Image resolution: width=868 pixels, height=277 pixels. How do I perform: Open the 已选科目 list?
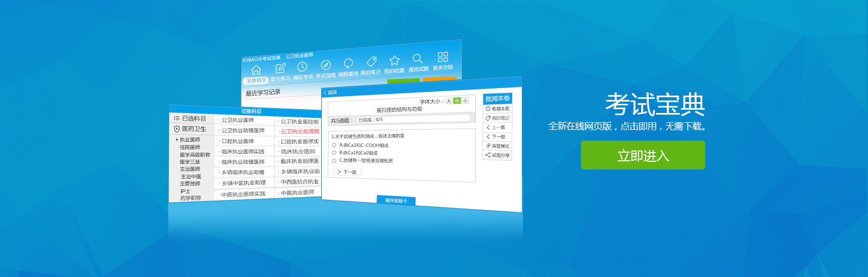(x=190, y=118)
